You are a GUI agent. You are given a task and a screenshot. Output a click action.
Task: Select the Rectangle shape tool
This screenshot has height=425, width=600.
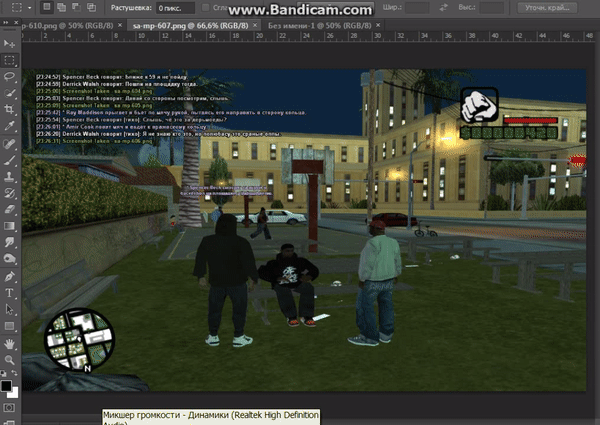pyautogui.click(x=10, y=326)
